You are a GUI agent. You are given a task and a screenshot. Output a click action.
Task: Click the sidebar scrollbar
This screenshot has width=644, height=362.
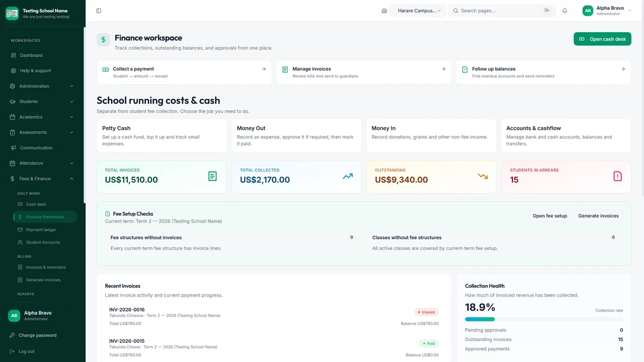click(84, 115)
